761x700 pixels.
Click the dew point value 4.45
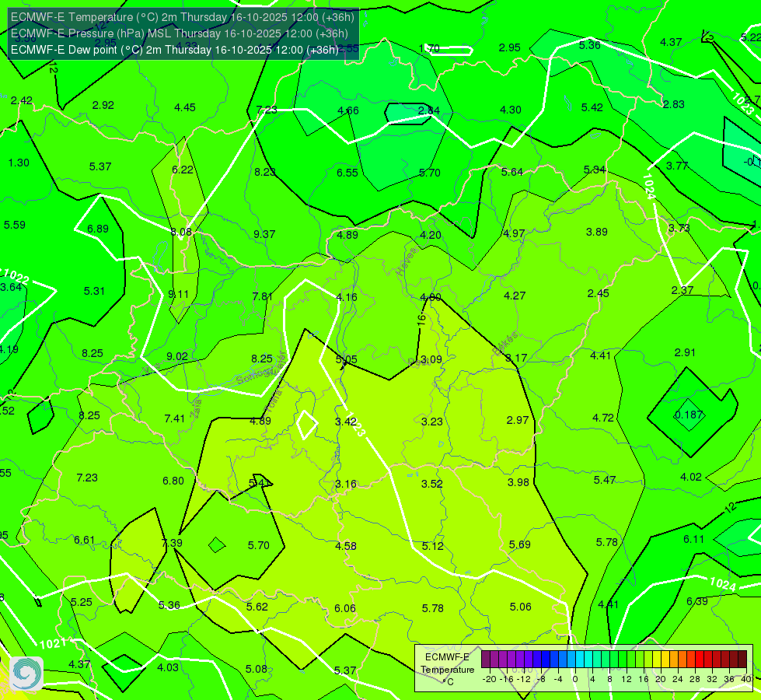pyautogui.click(x=185, y=107)
